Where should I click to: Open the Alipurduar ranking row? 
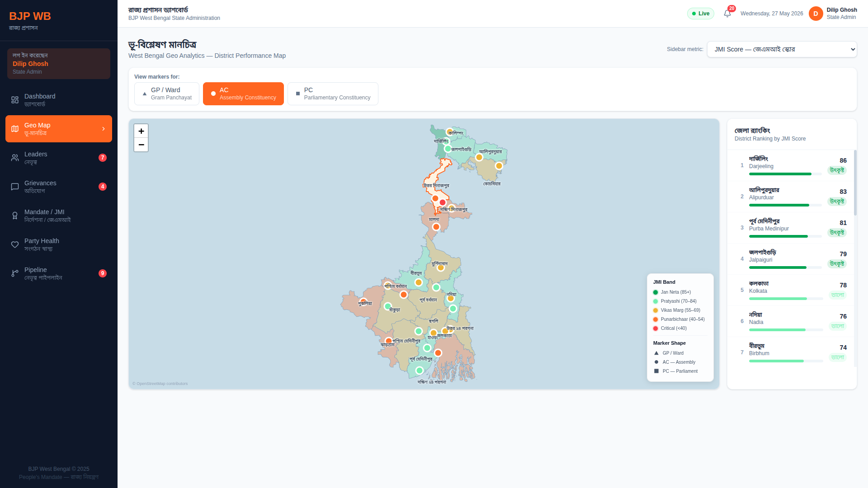point(791,197)
